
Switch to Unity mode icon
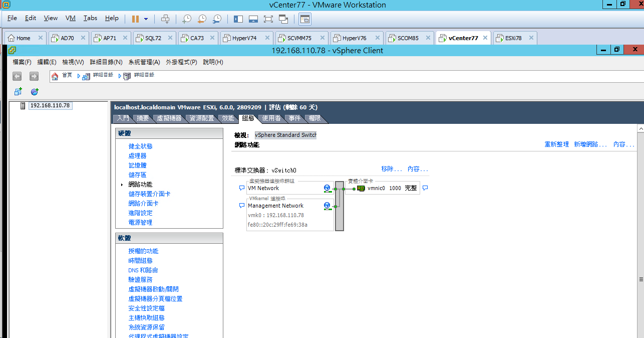tap(283, 19)
